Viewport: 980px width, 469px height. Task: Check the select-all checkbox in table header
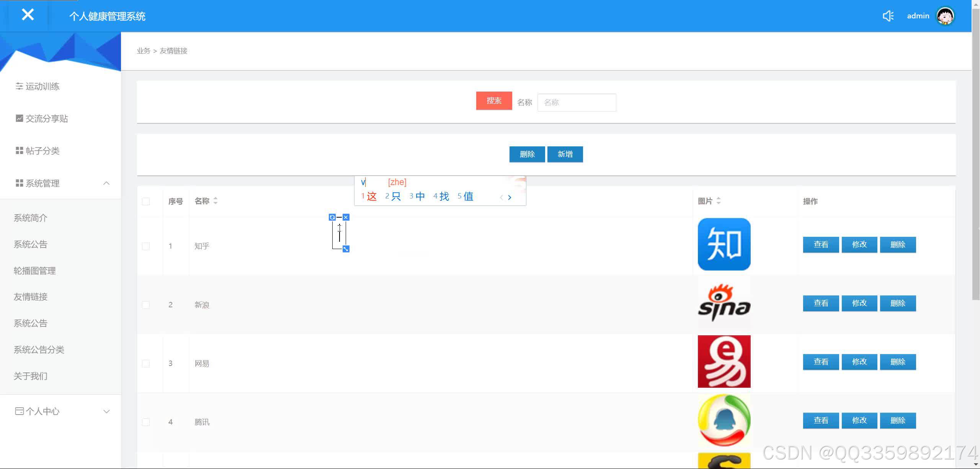pyautogui.click(x=146, y=202)
